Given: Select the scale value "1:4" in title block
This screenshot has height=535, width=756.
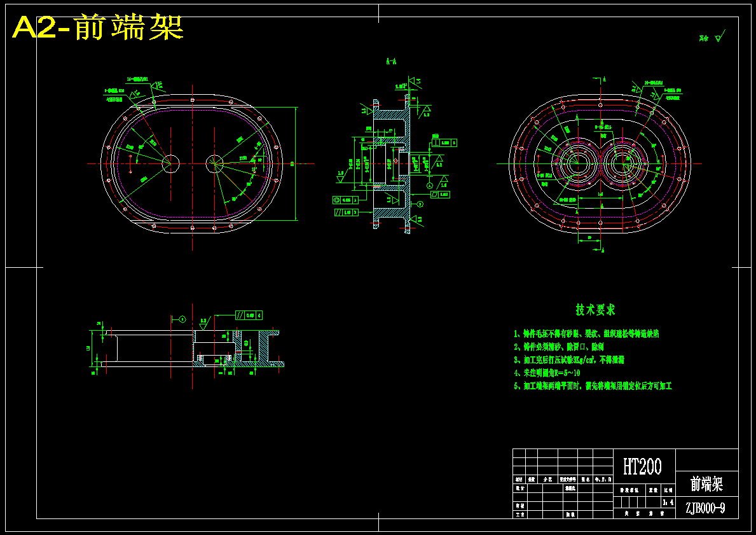Looking at the screenshot, I should [x=668, y=502].
